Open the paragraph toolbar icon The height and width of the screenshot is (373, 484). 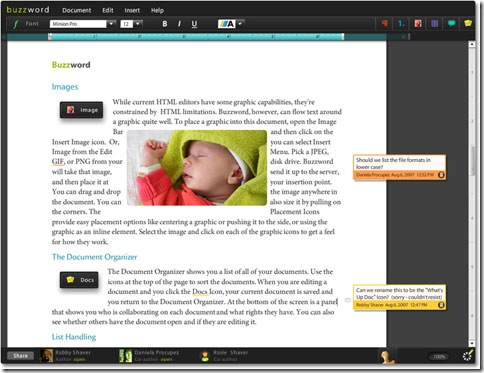click(x=385, y=23)
